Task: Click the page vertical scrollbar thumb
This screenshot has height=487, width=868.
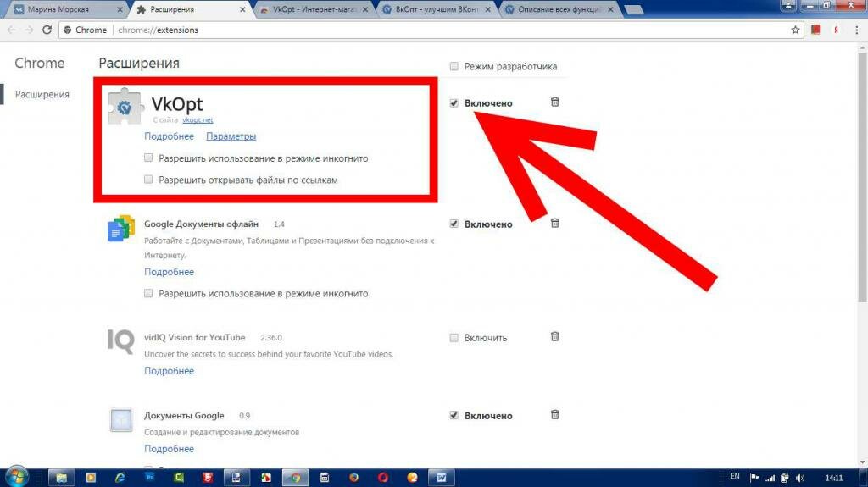Action: (862, 177)
